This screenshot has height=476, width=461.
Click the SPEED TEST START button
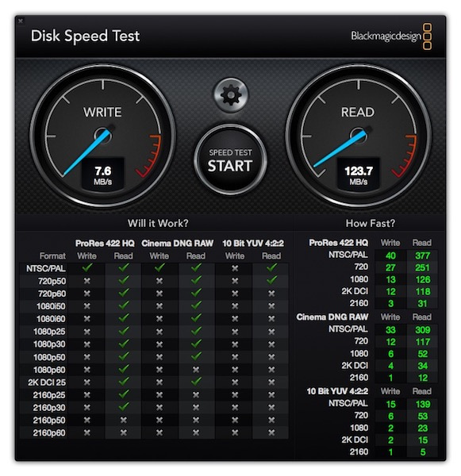(x=230, y=160)
